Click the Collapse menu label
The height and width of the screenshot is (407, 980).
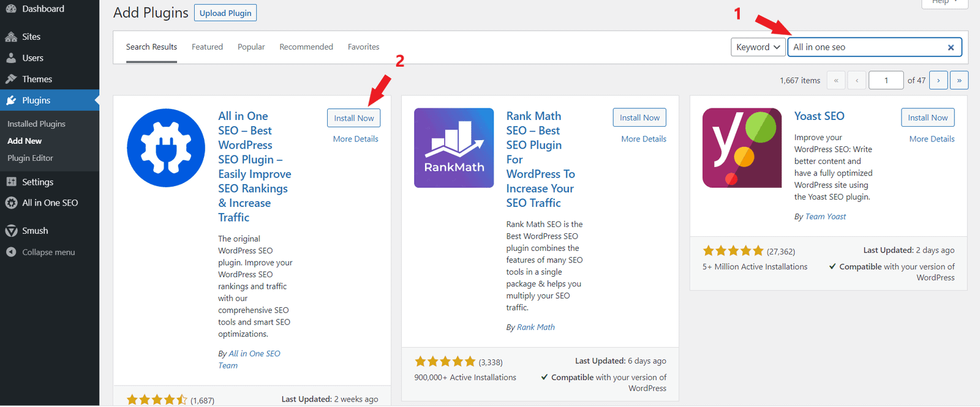point(49,252)
